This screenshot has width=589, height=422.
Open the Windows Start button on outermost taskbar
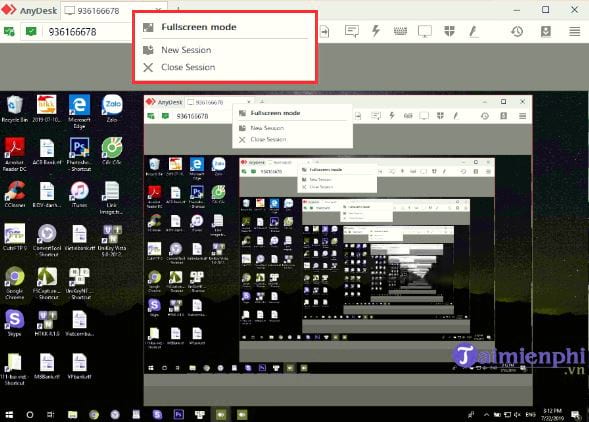pos(9,414)
